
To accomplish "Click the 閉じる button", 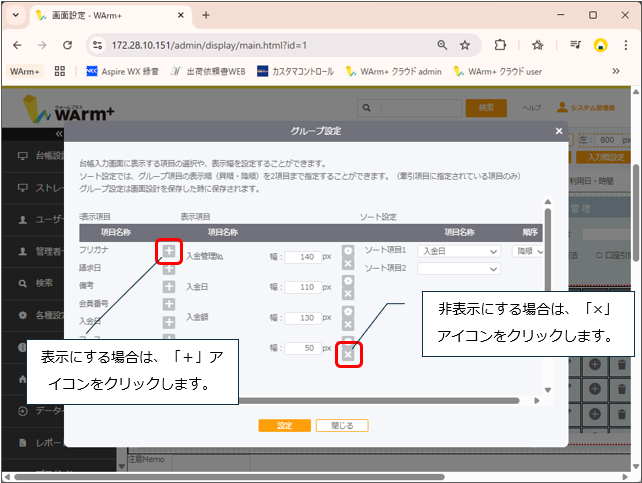I will point(342,425).
